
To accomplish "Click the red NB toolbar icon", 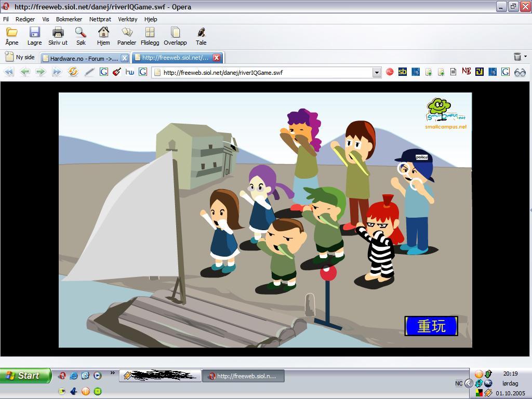I will click(466, 72).
